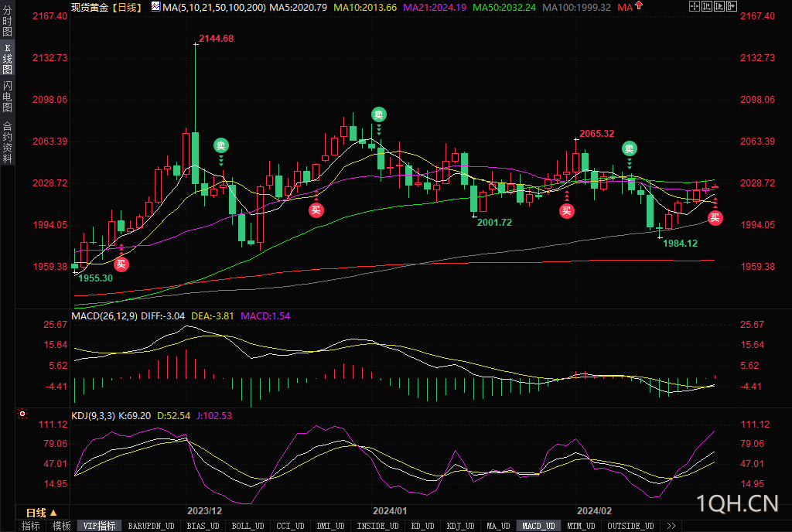Click the 2144.68 high price marker
The width and height of the screenshot is (792, 532).
[x=216, y=39]
